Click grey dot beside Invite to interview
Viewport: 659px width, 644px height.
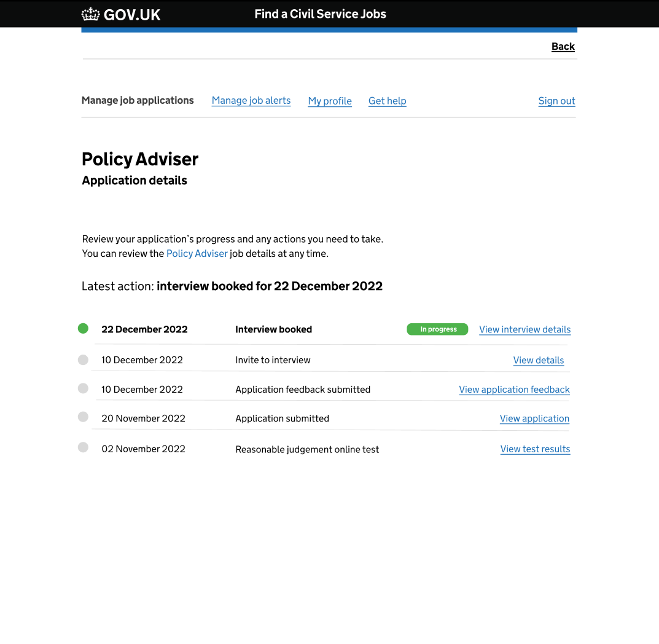[84, 359]
